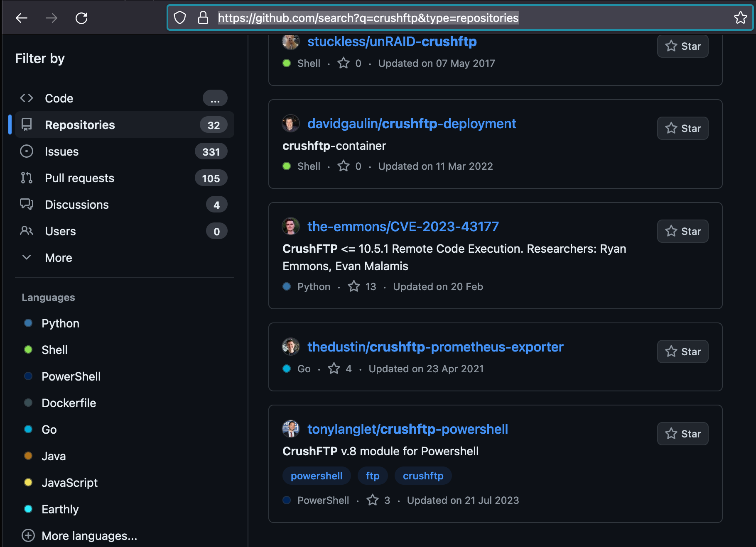Image resolution: width=756 pixels, height=547 pixels.
Task: Select Pull requests filter
Action: coord(79,178)
